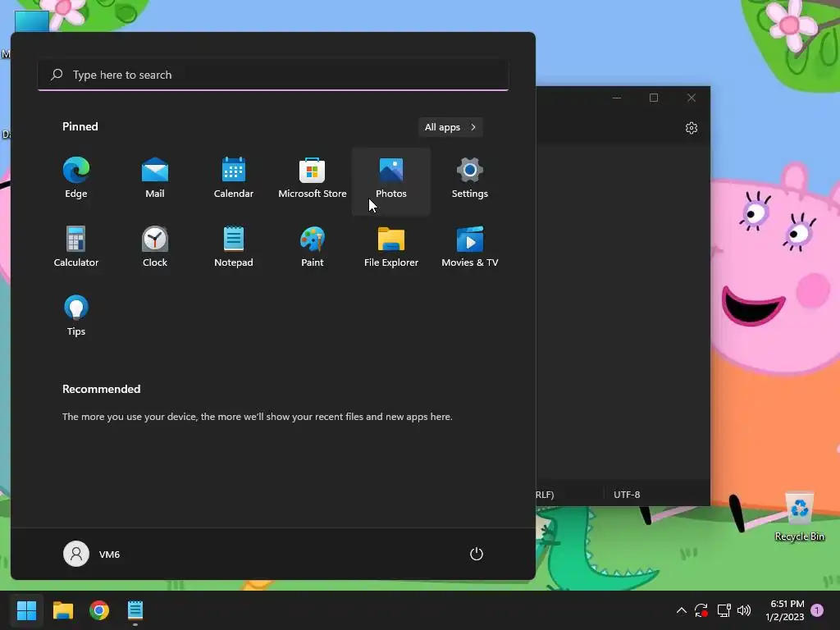Open Notepad window settings gear
The height and width of the screenshot is (630, 840).
tap(691, 128)
